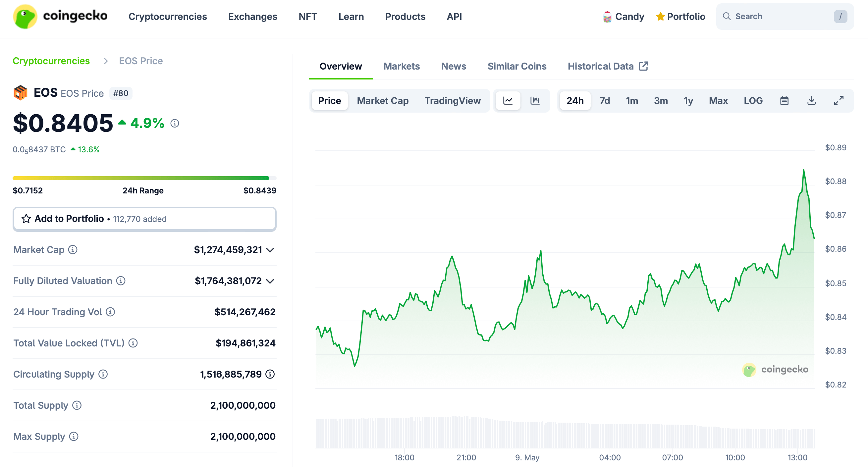
Task: Expand the Market Cap value breakdown
Action: tap(270, 250)
